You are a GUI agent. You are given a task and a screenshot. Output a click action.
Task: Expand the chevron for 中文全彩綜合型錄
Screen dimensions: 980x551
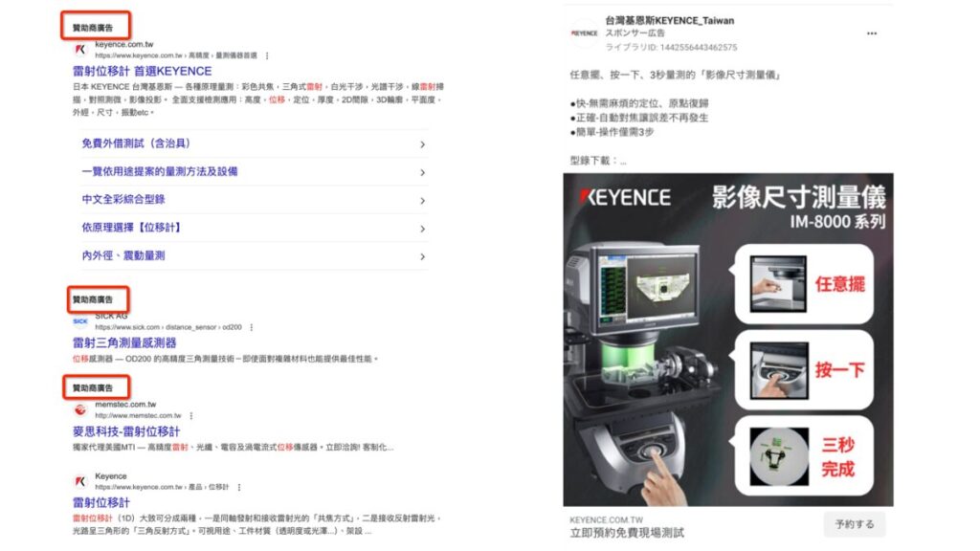(x=422, y=201)
